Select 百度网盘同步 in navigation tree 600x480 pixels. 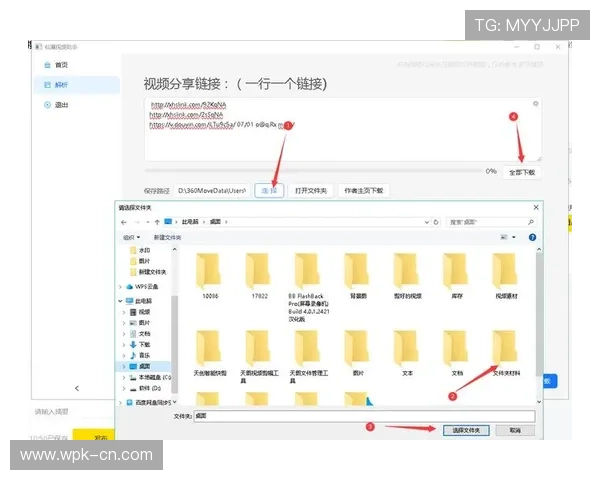[x=148, y=402]
